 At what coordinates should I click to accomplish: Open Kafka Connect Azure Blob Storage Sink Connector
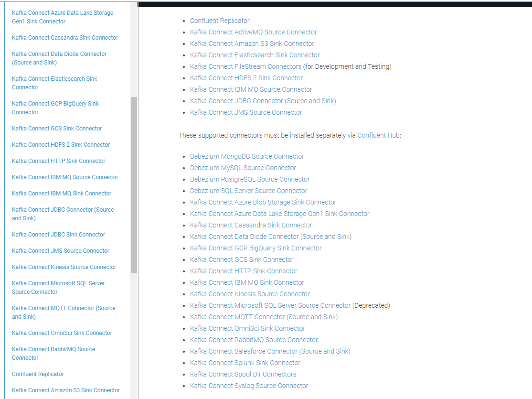click(x=263, y=203)
